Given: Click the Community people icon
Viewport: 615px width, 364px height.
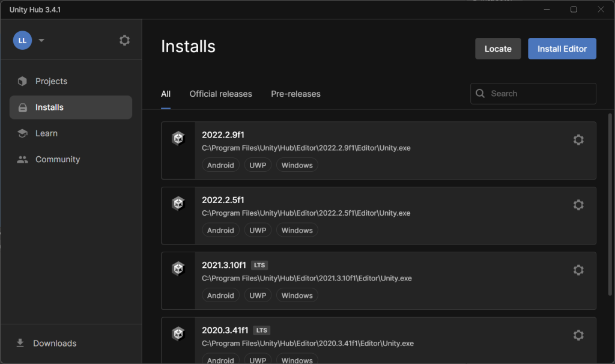Looking at the screenshot, I should pyautogui.click(x=22, y=160).
